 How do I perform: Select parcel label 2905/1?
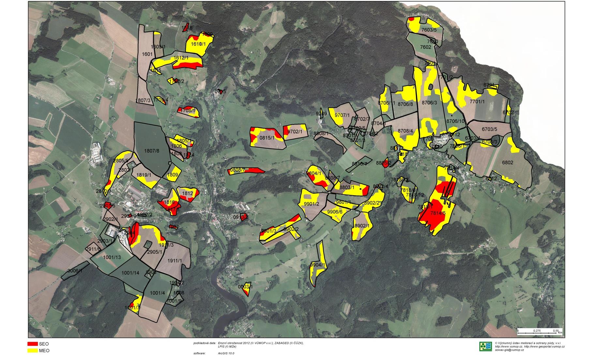[x=155, y=252]
